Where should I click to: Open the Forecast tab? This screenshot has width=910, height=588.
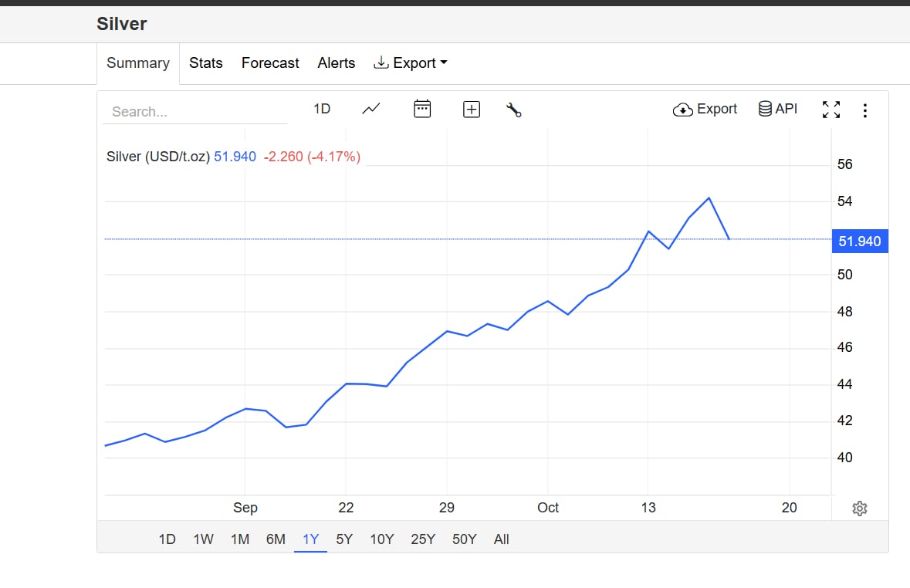pyautogui.click(x=270, y=63)
